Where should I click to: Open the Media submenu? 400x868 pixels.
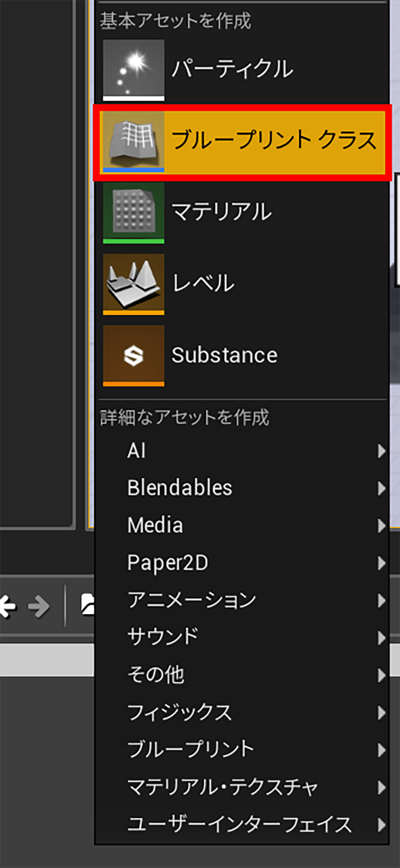click(x=242, y=526)
